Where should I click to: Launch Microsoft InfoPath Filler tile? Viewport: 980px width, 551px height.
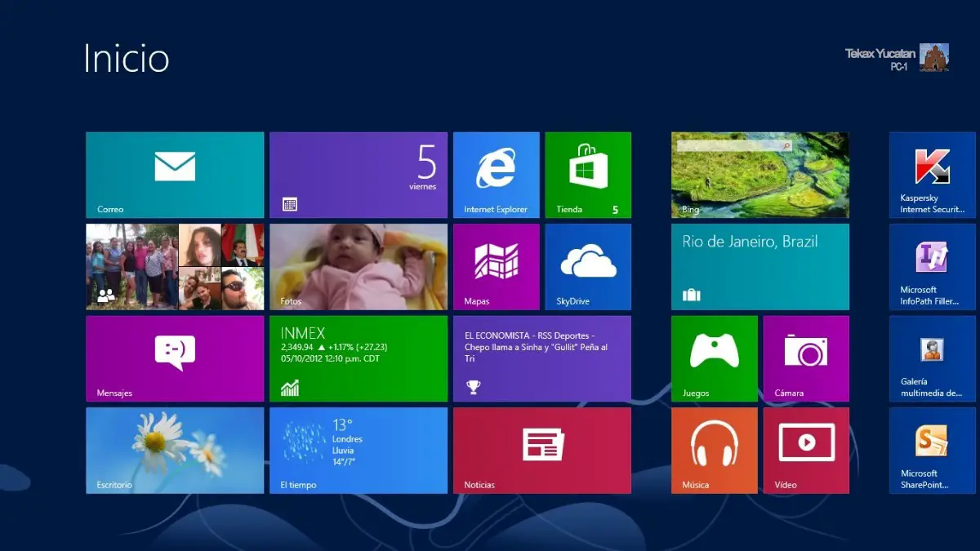pos(932,267)
